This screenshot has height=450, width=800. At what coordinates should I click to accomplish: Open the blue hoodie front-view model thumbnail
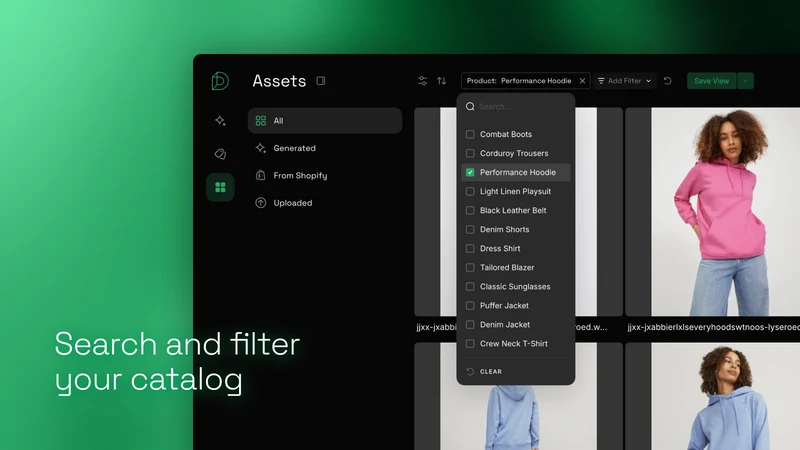(713, 396)
